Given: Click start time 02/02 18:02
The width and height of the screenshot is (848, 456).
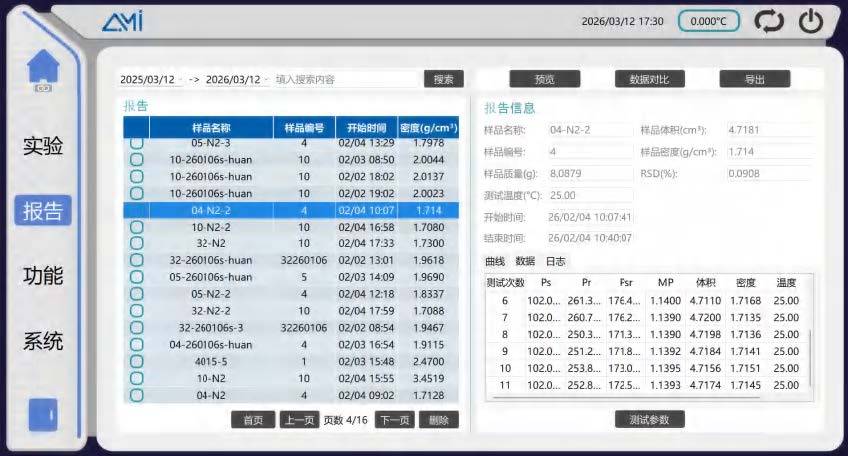Looking at the screenshot, I should pos(366,176).
